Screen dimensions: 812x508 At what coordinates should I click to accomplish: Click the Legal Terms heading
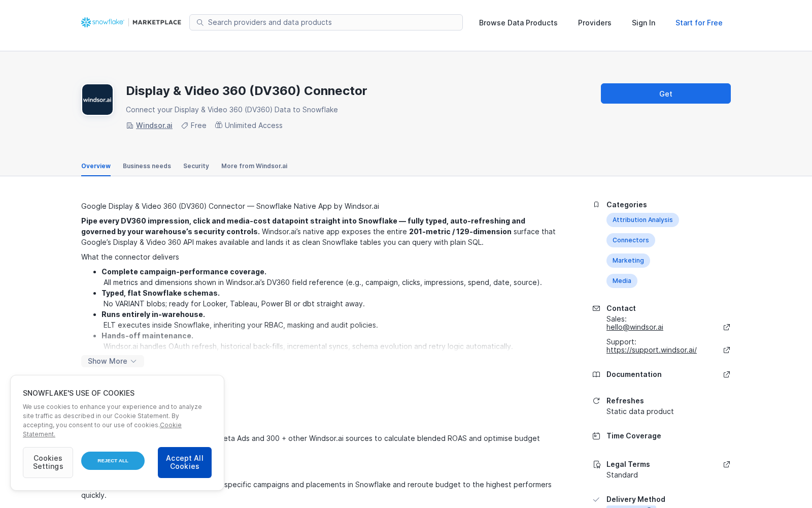[628, 464]
